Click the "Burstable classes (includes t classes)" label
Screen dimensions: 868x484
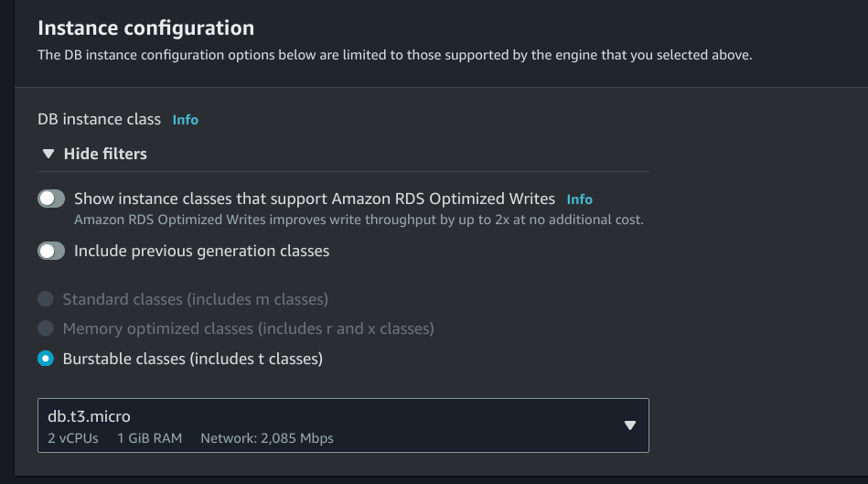(x=192, y=359)
